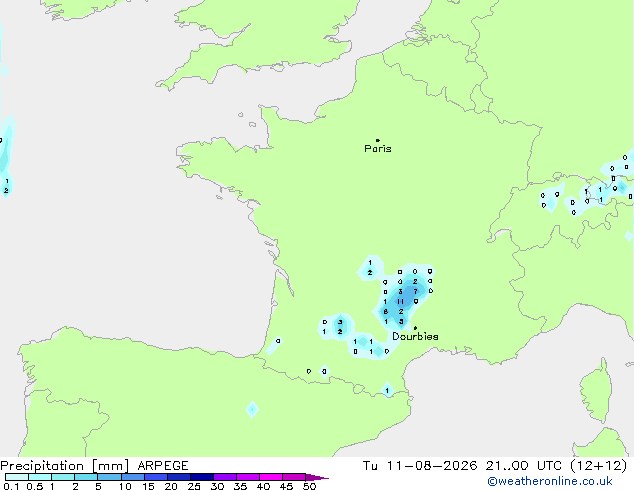Open the weatheronline.co.uk copyright link

550,481
